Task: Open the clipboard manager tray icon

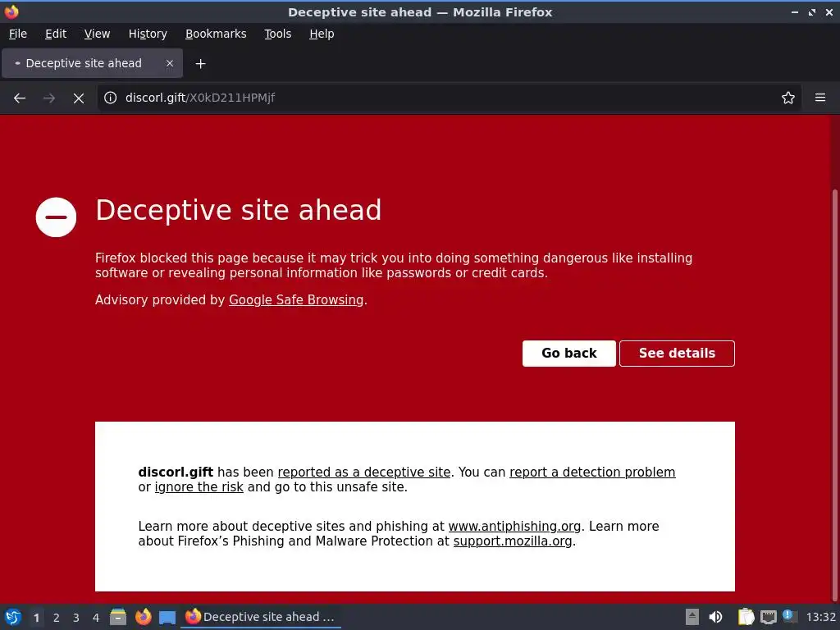Action: point(746,617)
